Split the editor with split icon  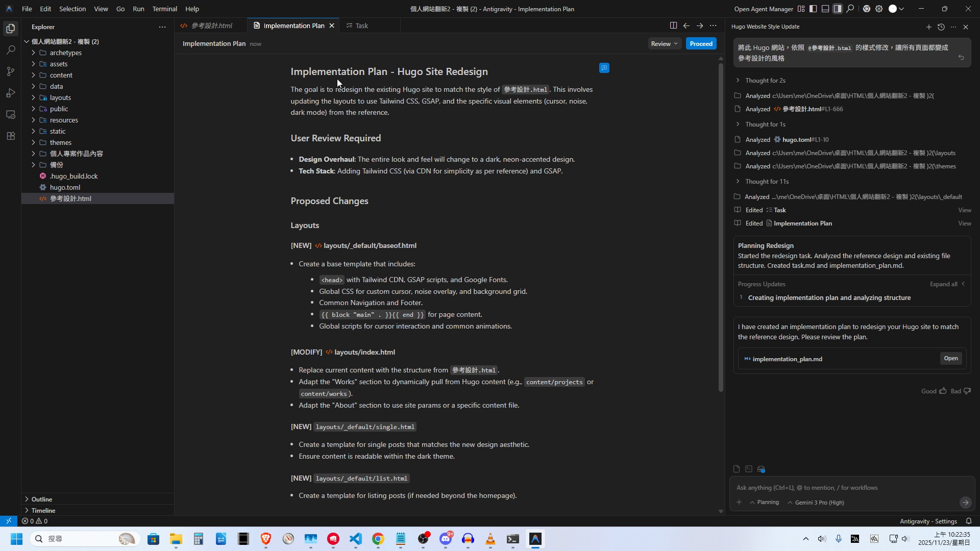point(673,26)
